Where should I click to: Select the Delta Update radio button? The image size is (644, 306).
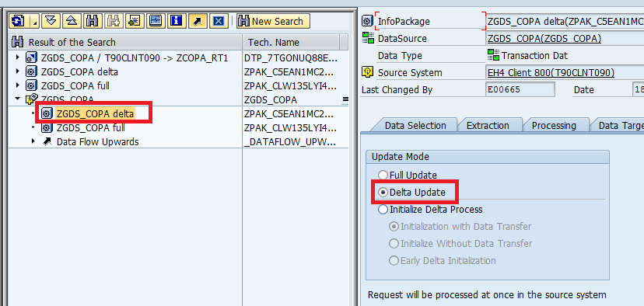point(383,192)
